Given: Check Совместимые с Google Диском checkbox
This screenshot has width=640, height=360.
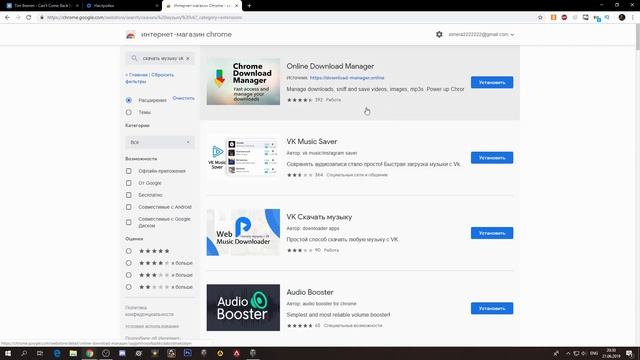Looking at the screenshot, I should click(x=129, y=222).
